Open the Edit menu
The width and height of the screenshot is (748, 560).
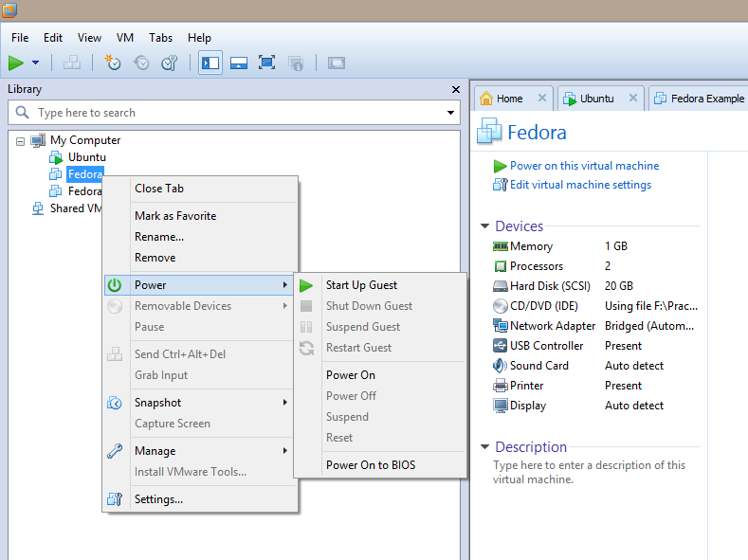53,38
